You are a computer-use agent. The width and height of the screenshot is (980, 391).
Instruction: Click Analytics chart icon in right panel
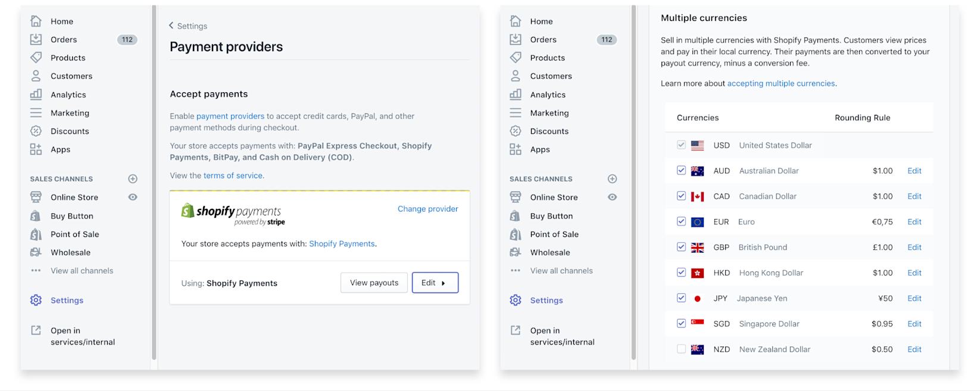tap(516, 94)
